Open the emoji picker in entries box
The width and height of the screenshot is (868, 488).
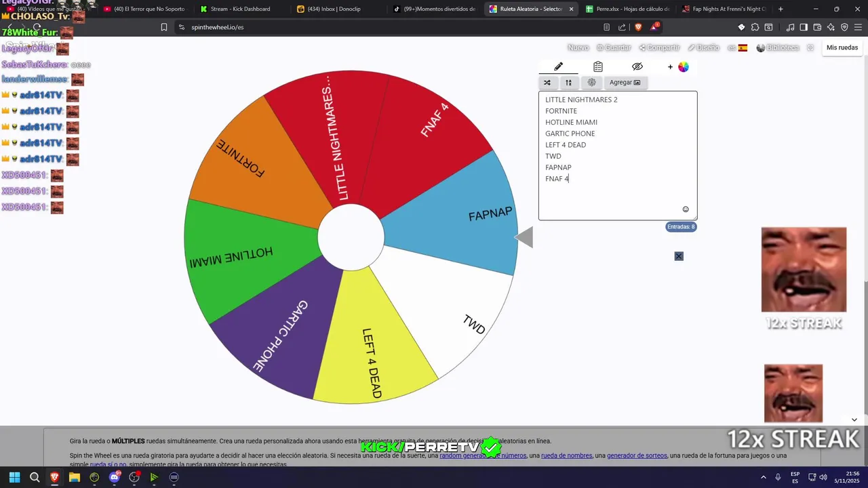[x=686, y=209]
